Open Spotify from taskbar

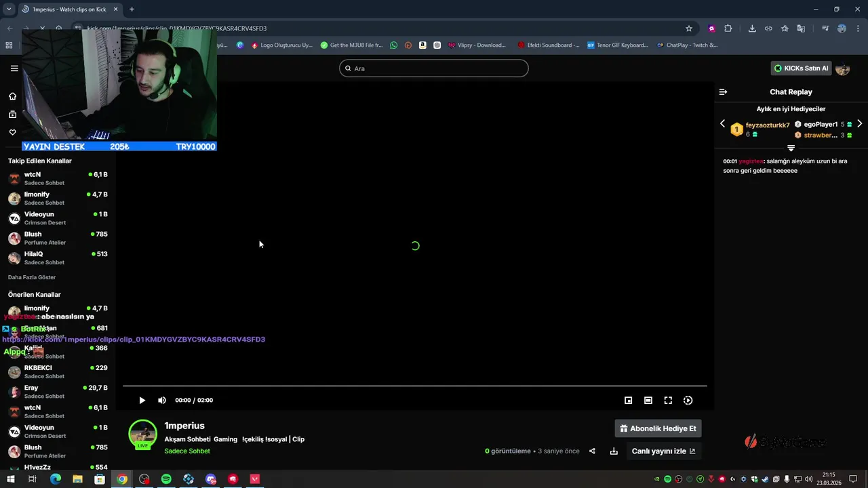[x=166, y=479]
